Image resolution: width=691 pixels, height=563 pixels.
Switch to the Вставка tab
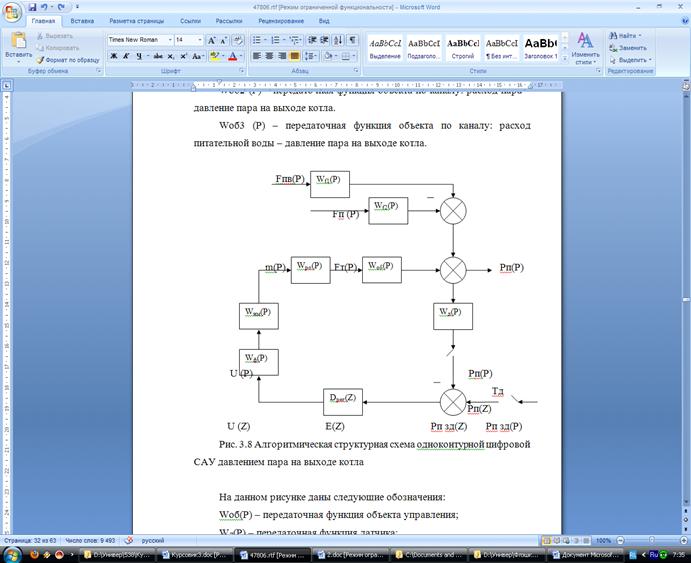click(82, 20)
